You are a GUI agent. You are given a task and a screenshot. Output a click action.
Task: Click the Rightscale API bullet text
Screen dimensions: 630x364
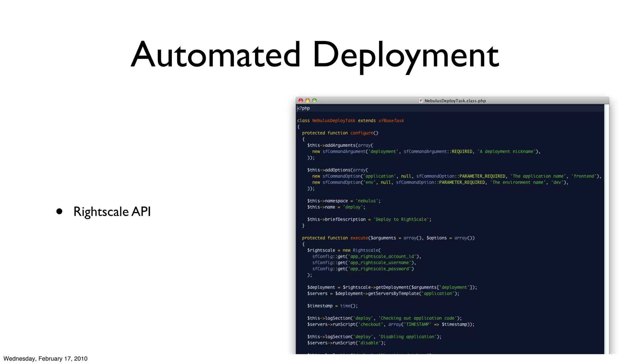tap(112, 212)
